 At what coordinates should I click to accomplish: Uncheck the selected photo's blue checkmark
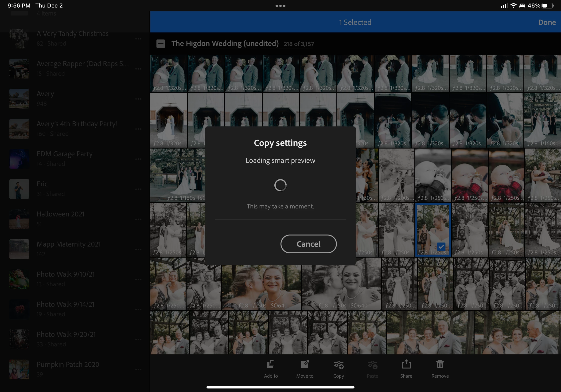click(441, 247)
